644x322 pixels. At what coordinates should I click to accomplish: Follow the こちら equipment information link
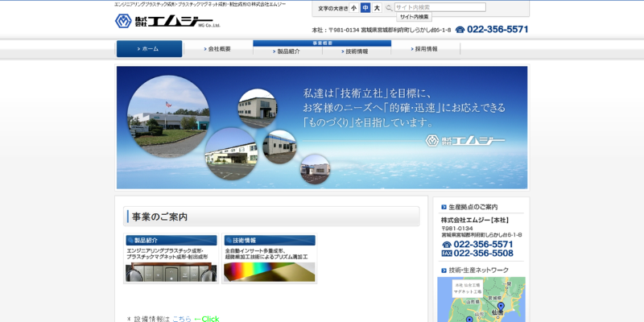pyautogui.click(x=181, y=319)
